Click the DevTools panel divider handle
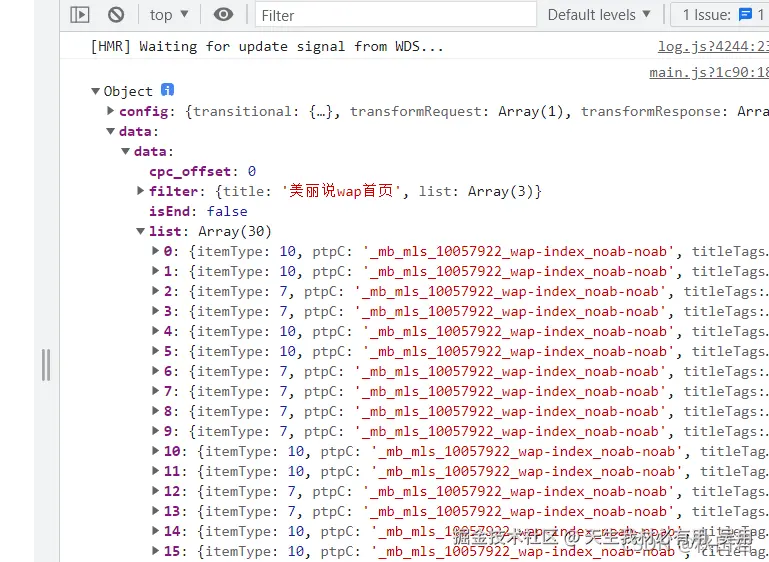769x562 pixels. [46, 365]
